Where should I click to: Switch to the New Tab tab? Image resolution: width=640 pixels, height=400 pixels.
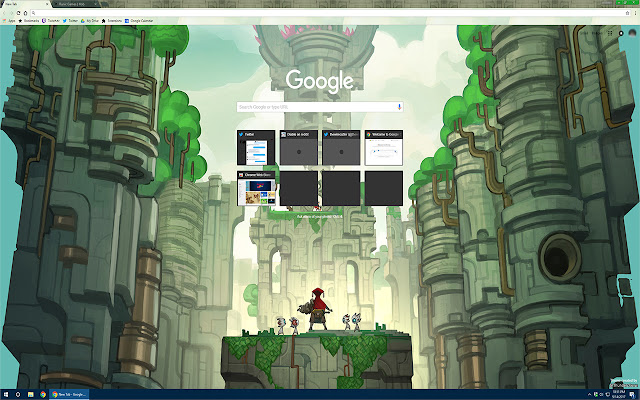pyautogui.click(x=24, y=4)
